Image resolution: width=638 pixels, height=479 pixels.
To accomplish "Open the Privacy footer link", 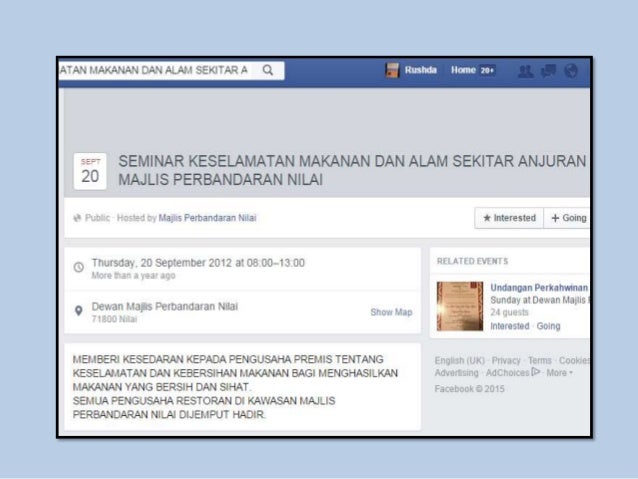I will click(x=506, y=361).
